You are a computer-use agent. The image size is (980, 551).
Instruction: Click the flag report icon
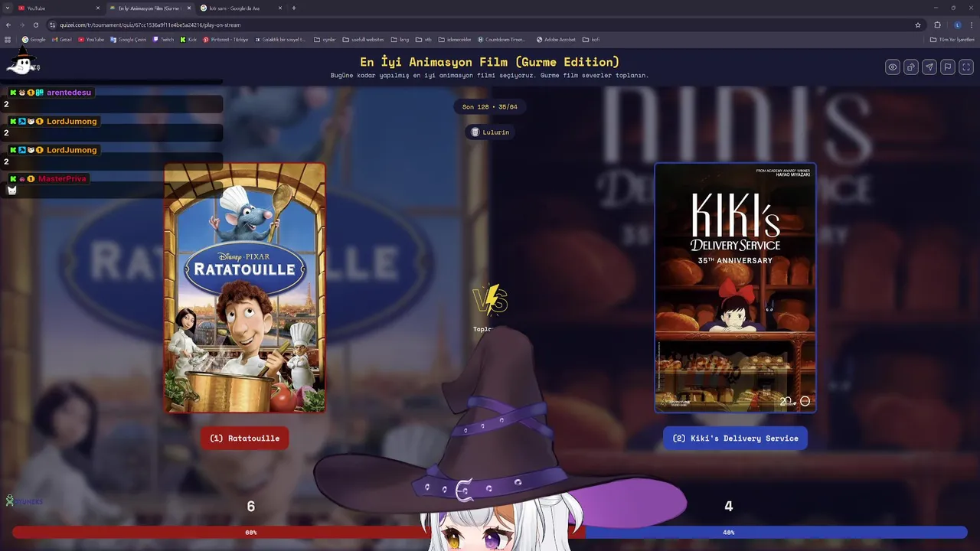coord(948,67)
